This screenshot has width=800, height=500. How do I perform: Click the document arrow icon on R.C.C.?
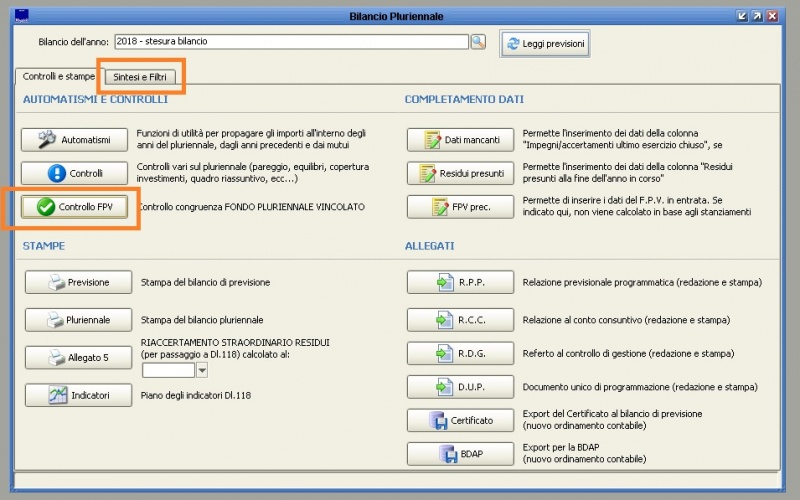(444, 320)
